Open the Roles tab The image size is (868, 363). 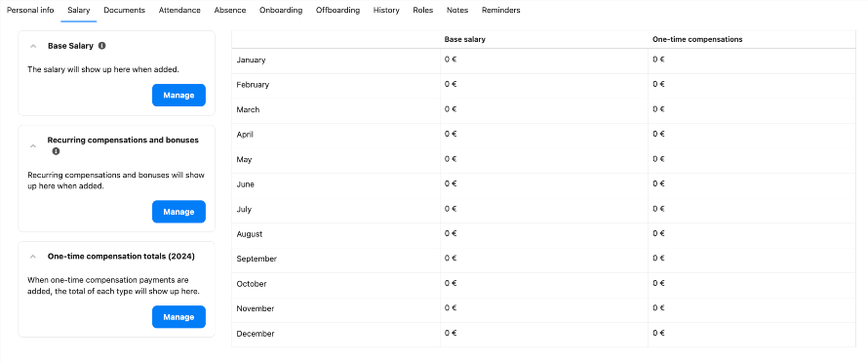point(423,10)
